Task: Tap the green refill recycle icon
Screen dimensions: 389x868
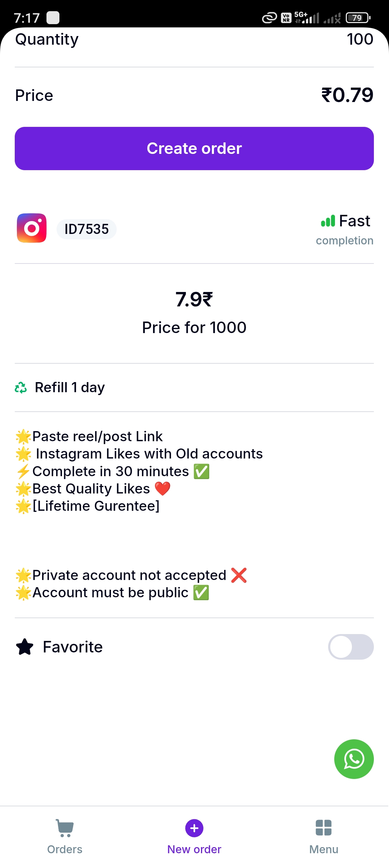Action: coord(21,387)
